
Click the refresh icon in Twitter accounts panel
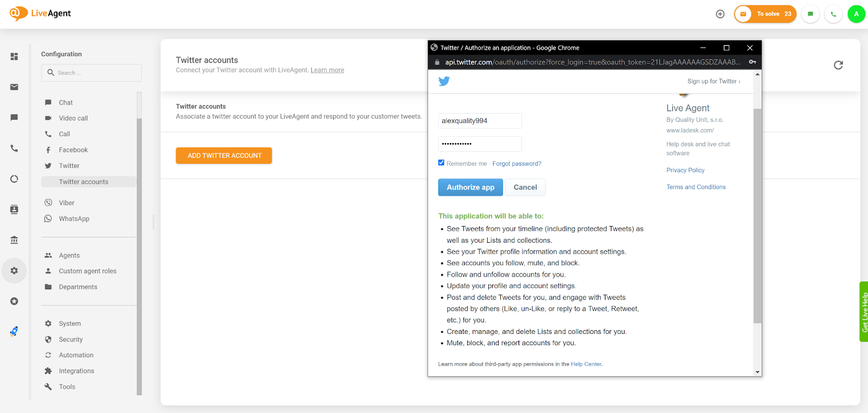point(838,65)
